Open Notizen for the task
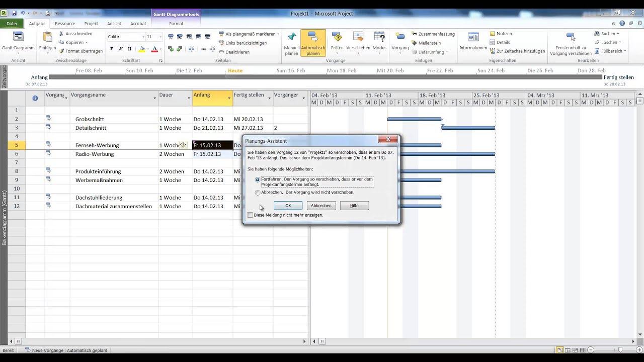Image resolution: width=644 pixels, height=362 pixels. click(501, 34)
